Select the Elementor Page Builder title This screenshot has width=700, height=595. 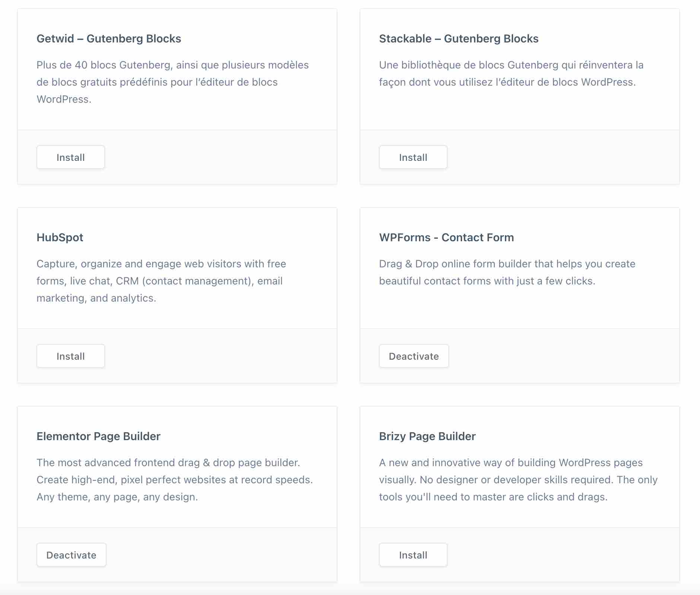pos(98,436)
